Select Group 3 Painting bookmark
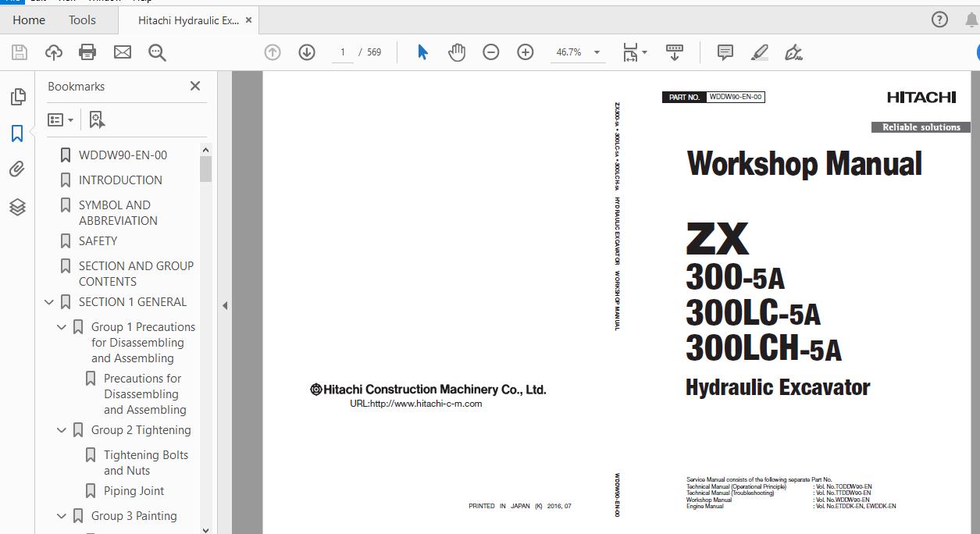 tap(134, 516)
